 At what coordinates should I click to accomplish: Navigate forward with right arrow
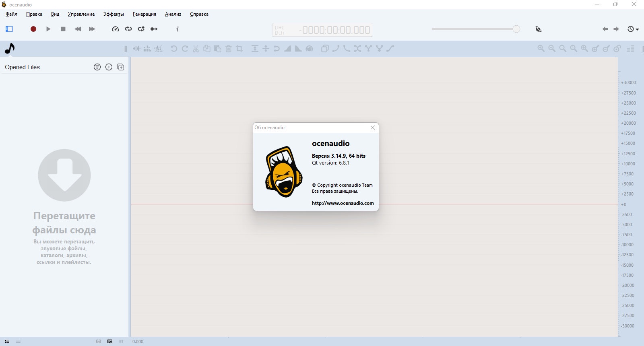pyautogui.click(x=616, y=29)
